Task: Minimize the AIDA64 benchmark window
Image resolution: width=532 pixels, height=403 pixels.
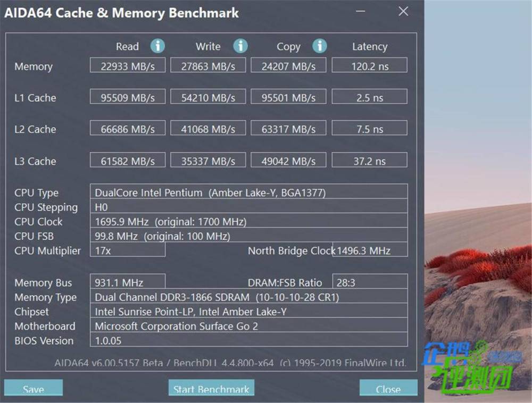Action: [x=361, y=11]
